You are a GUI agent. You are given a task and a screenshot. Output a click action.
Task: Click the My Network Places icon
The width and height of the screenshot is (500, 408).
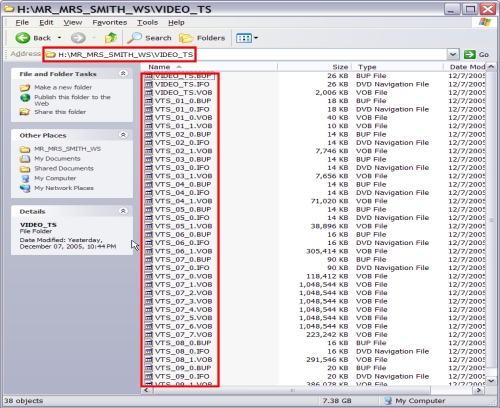[x=25, y=188]
